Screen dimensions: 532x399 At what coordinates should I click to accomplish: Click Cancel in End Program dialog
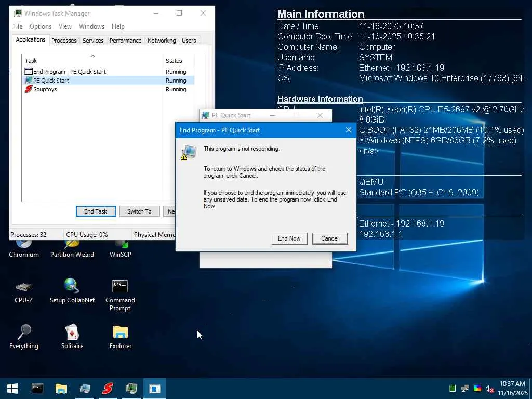(330, 238)
